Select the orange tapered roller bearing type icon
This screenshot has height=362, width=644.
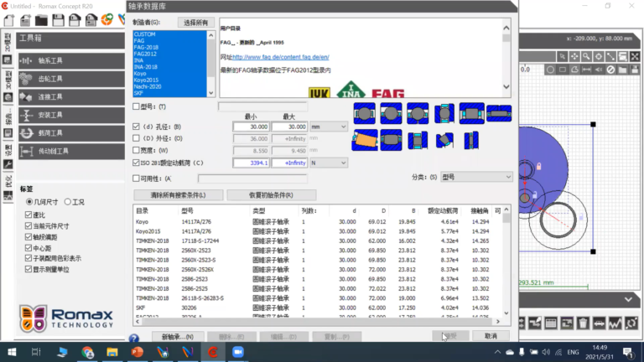point(364,141)
